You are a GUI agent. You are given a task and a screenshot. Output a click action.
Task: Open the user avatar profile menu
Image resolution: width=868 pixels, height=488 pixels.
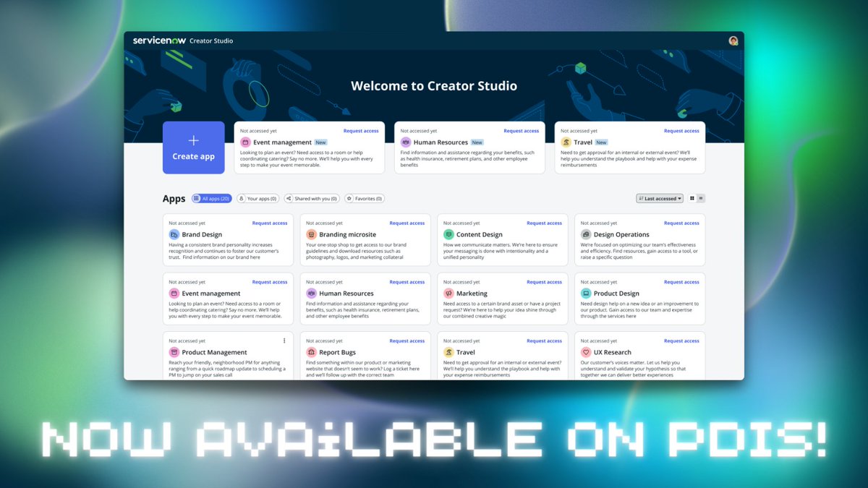(x=733, y=40)
